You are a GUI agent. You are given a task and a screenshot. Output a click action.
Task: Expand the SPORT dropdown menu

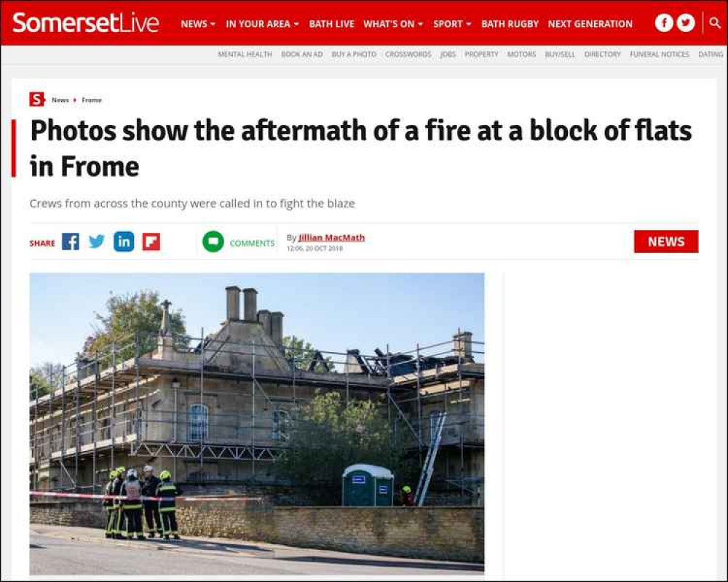pyautogui.click(x=452, y=24)
